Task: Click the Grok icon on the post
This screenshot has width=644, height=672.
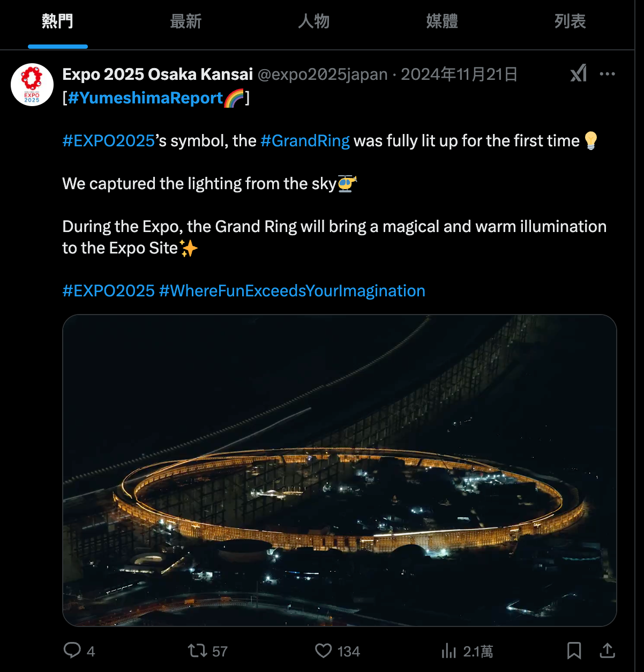Action: click(579, 73)
